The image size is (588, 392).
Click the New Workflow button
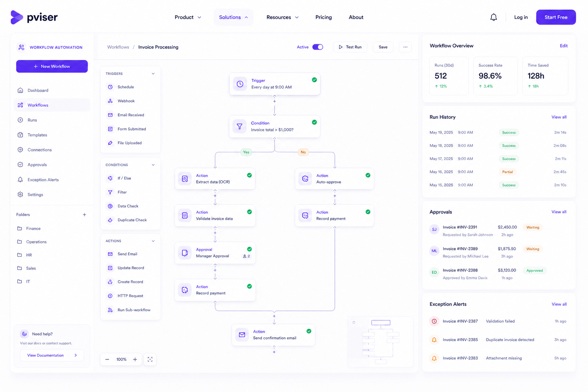52,66
